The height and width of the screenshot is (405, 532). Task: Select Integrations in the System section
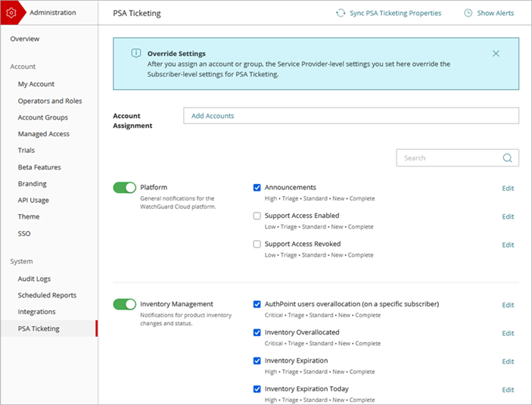click(37, 312)
